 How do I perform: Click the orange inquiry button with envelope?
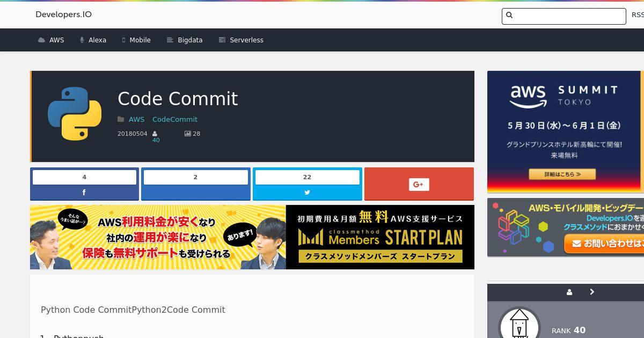[x=604, y=244]
